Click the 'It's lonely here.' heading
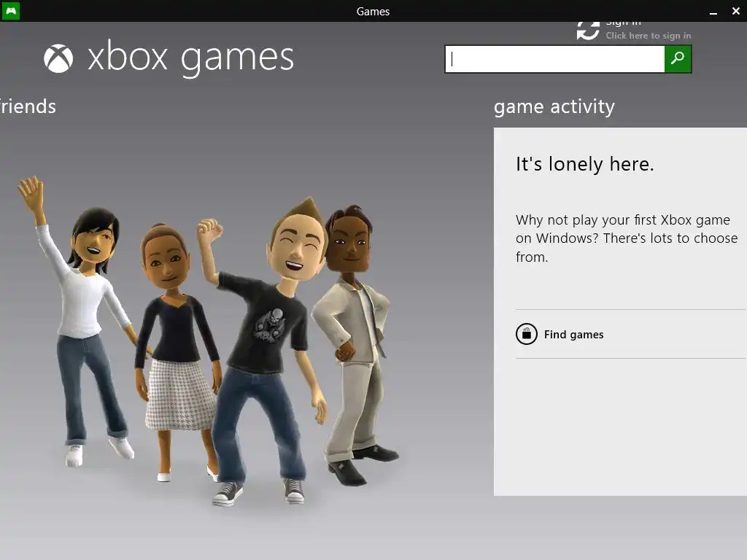 584,164
